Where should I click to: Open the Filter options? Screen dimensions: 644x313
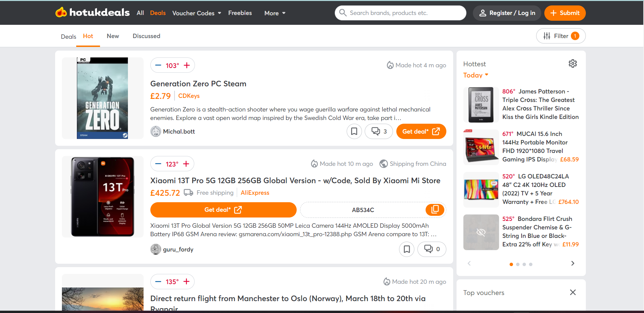pyautogui.click(x=561, y=36)
